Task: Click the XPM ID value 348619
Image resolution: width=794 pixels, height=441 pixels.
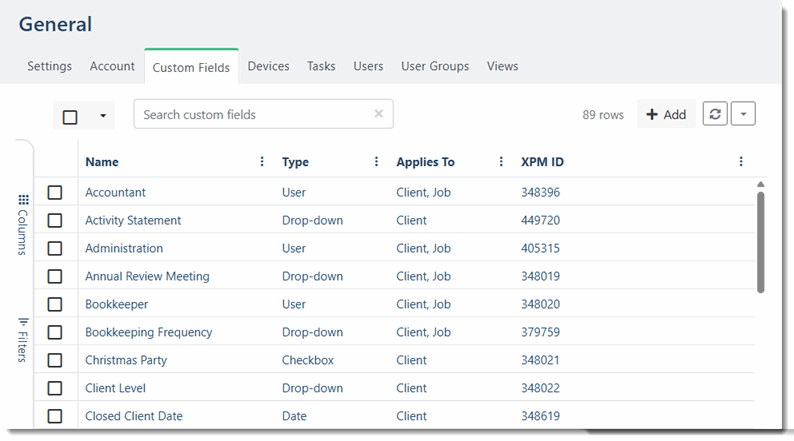Action: coord(540,416)
